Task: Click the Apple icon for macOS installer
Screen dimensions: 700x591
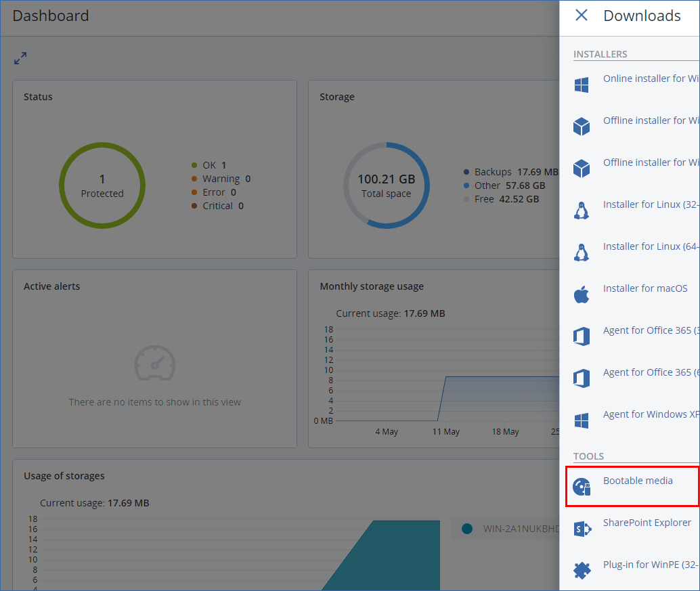Action: point(581,294)
